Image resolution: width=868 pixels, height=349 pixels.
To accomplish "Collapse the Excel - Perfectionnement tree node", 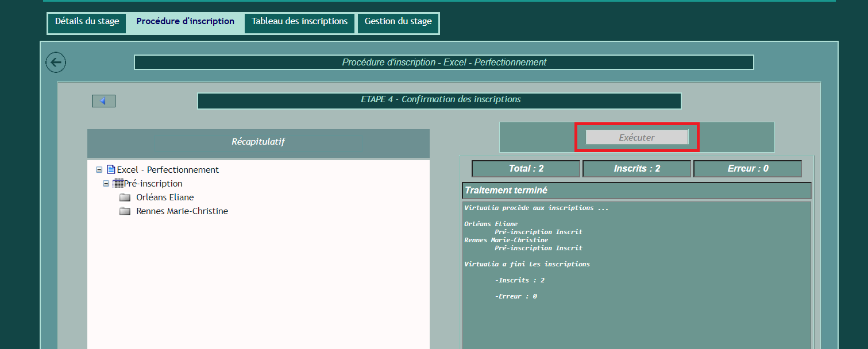I will click(x=99, y=170).
